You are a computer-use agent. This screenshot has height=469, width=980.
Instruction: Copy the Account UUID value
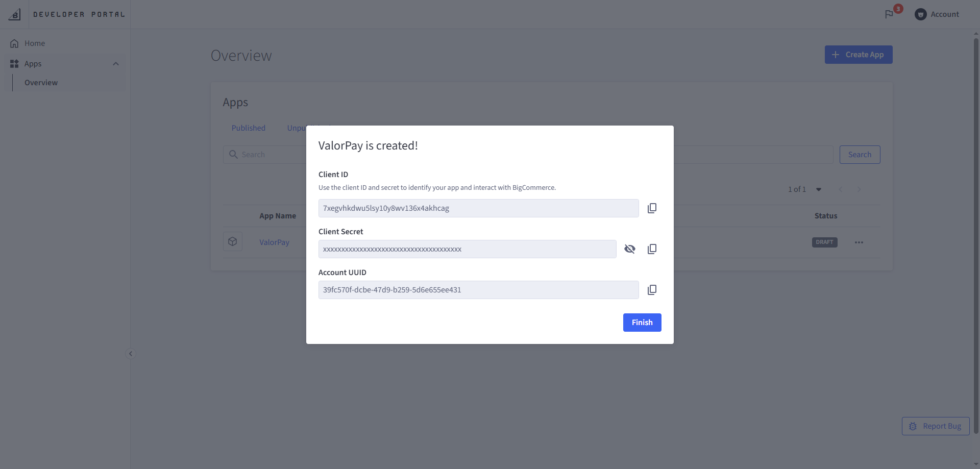click(652, 290)
